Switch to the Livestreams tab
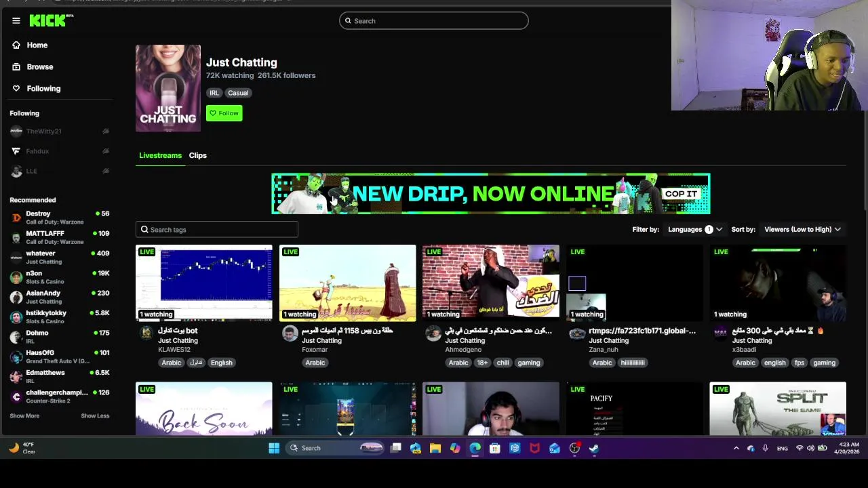868x488 pixels. [160, 155]
